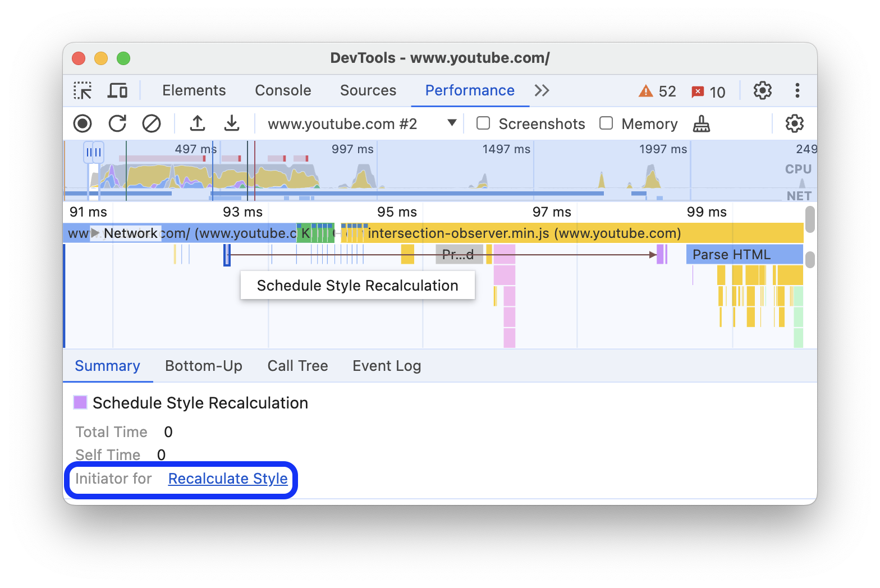This screenshot has height=588, width=880.
Task: Expand the Network track triangle
Action: tap(95, 233)
